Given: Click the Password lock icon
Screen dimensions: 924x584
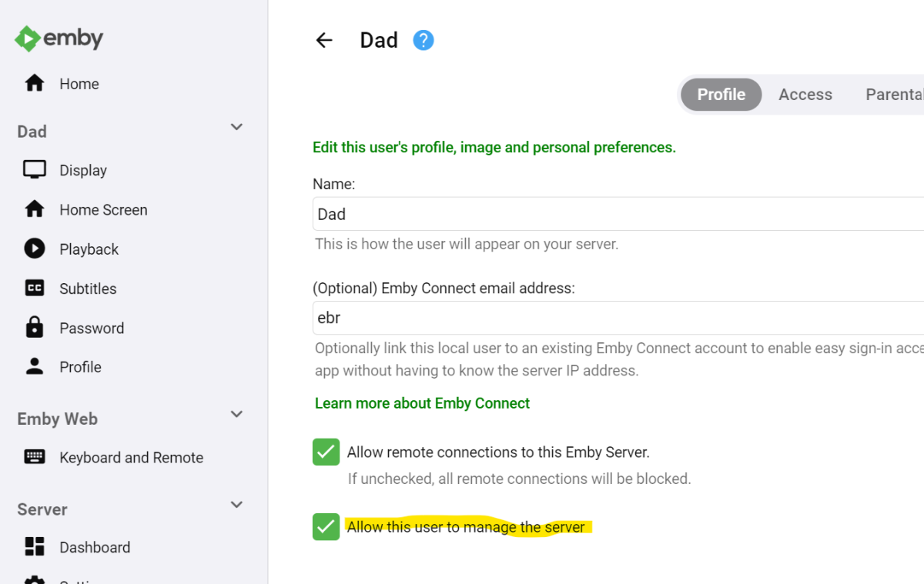Looking at the screenshot, I should [35, 328].
